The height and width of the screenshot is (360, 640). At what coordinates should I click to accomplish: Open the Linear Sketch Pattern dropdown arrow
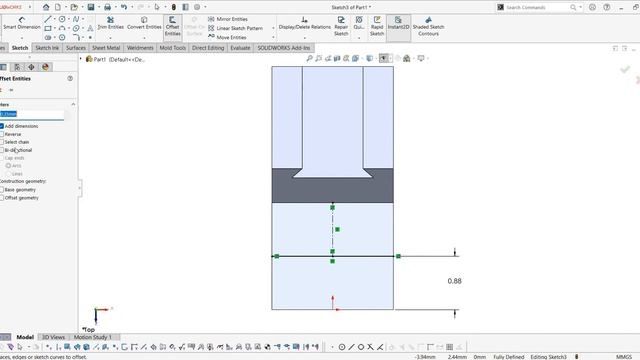point(273,28)
